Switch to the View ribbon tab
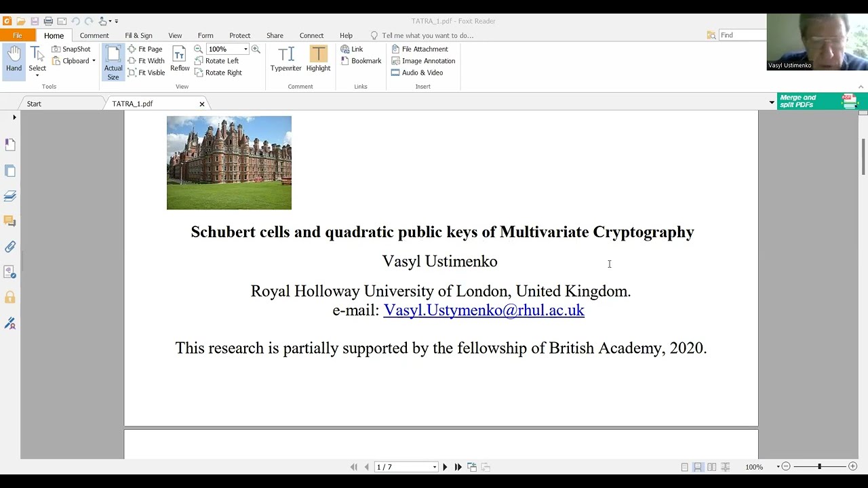The width and height of the screenshot is (868, 488). tap(175, 35)
